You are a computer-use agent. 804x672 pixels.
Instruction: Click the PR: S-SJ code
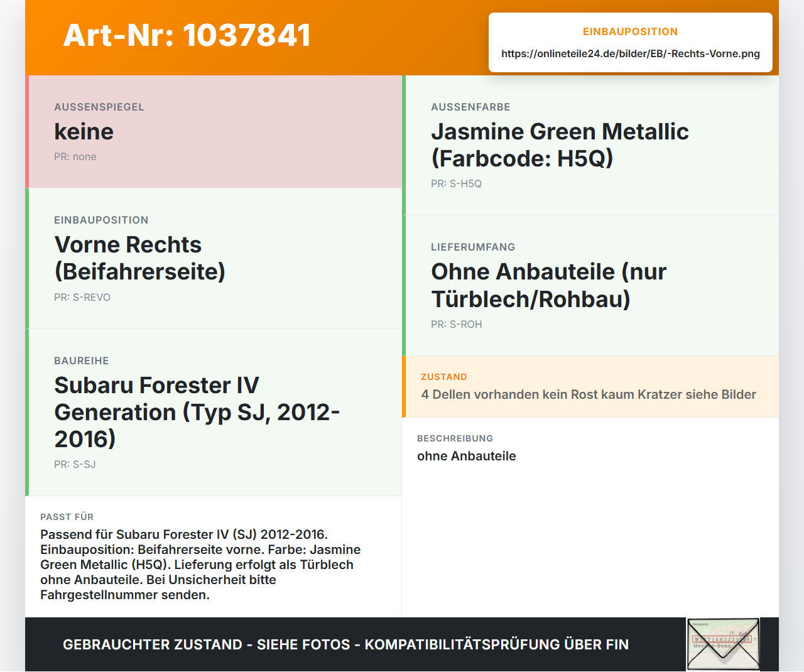tap(75, 464)
